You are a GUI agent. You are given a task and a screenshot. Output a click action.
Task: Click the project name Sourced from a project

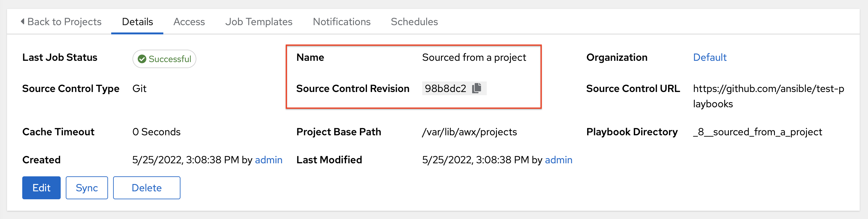point(473,57)
